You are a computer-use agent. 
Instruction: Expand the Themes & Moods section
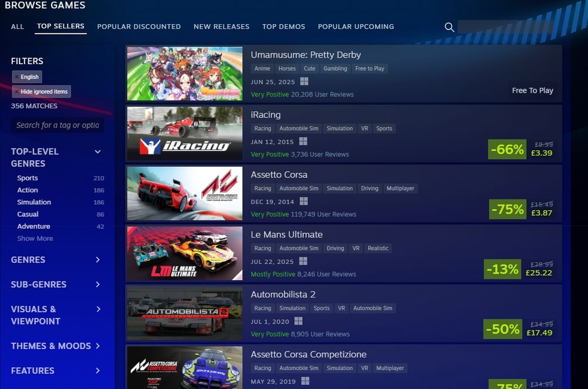[98, 346]
